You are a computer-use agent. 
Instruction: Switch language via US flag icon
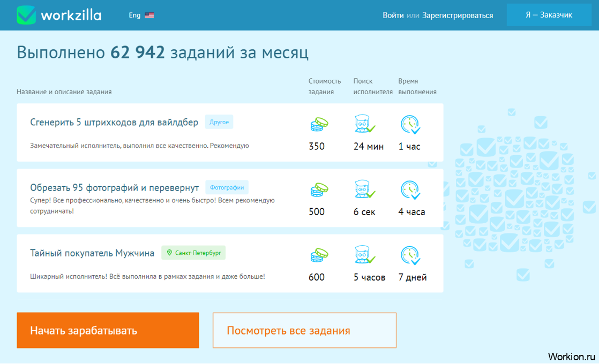point(149,16)
